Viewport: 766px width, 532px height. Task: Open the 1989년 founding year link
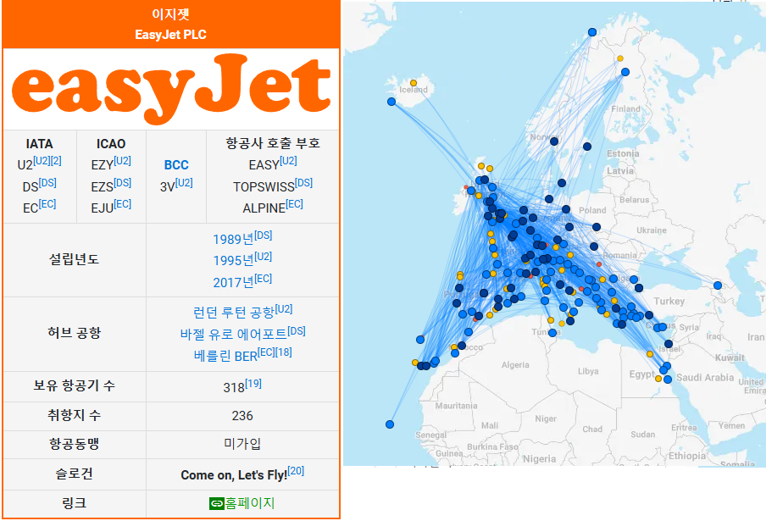tap(234, 240)
